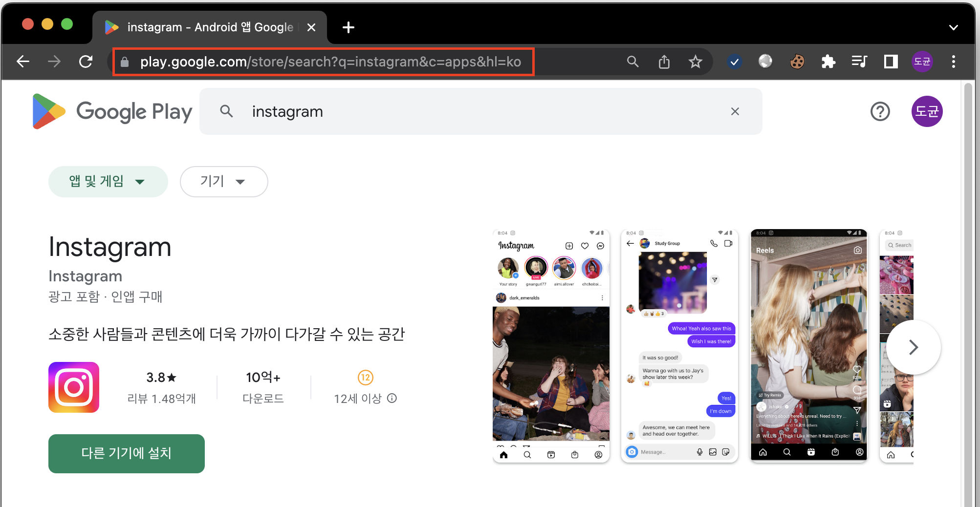Open Chrome's three-dot menu
This screenshot has width=980, height=507.
[x=954, y=62]
